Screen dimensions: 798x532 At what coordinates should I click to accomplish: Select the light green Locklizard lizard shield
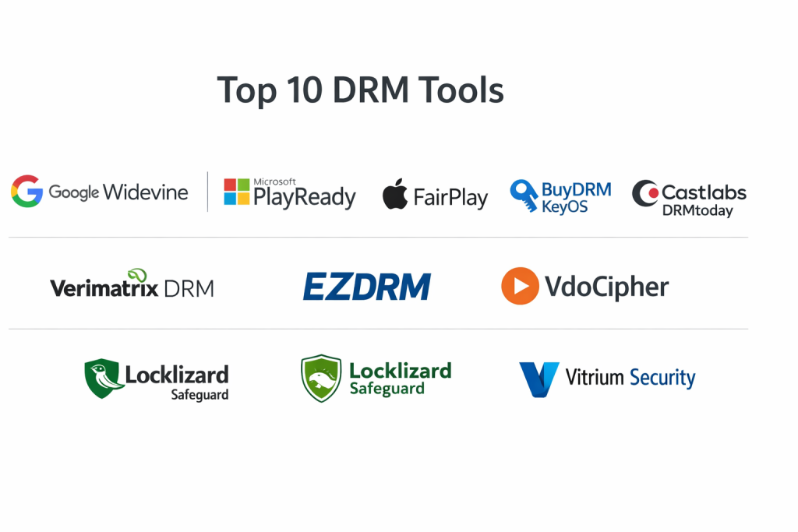[321, 379]
